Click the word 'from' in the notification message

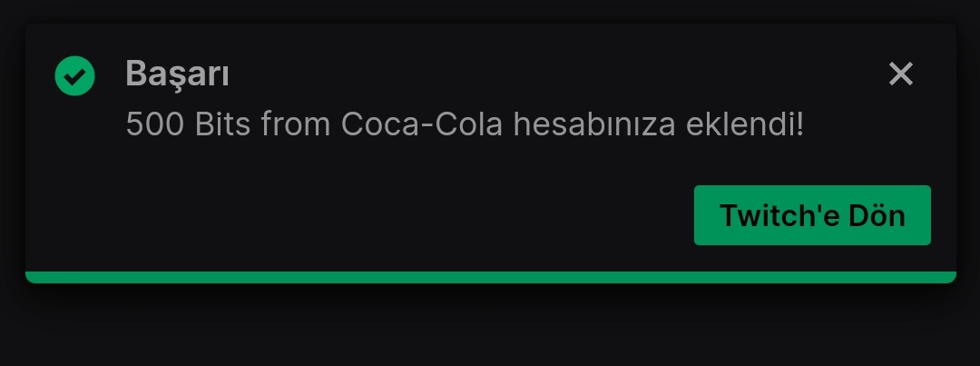[x=296, y=124]
